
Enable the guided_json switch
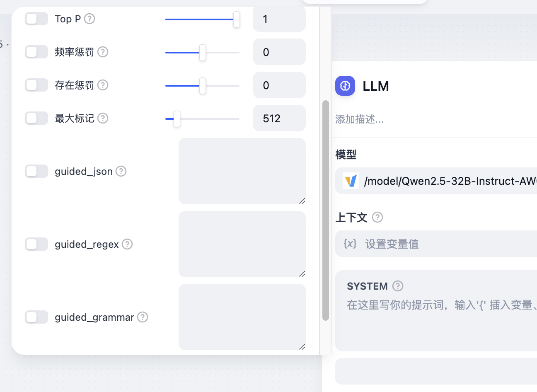[36, 171]
